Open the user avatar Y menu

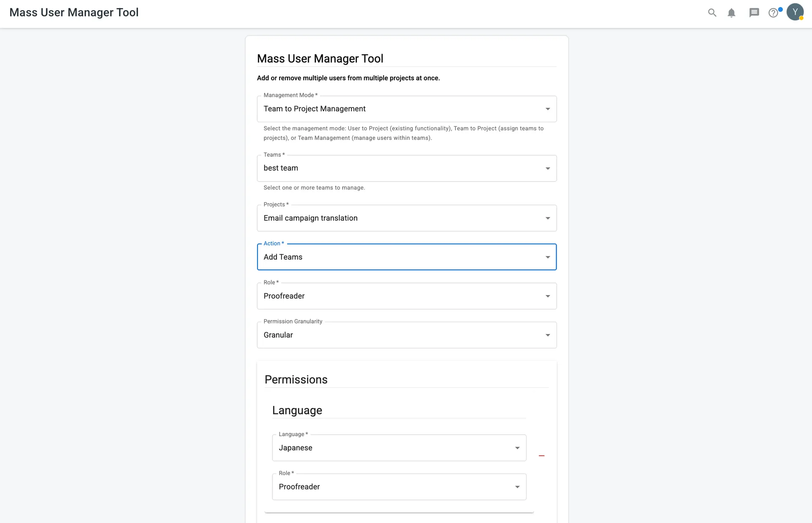pos(795,12)
